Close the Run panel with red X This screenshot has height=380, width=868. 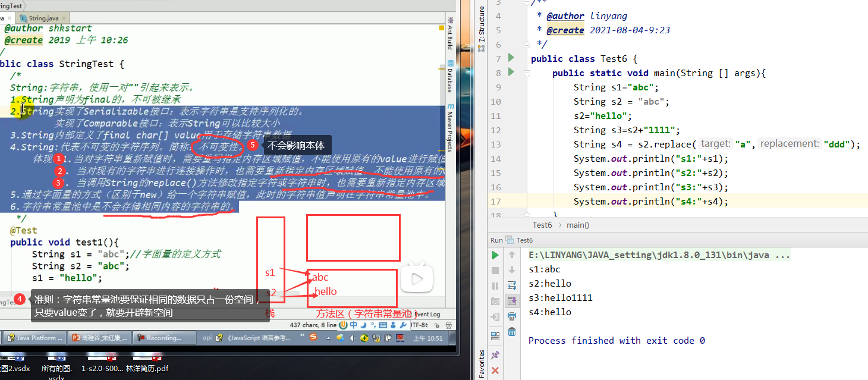[495, 370]
